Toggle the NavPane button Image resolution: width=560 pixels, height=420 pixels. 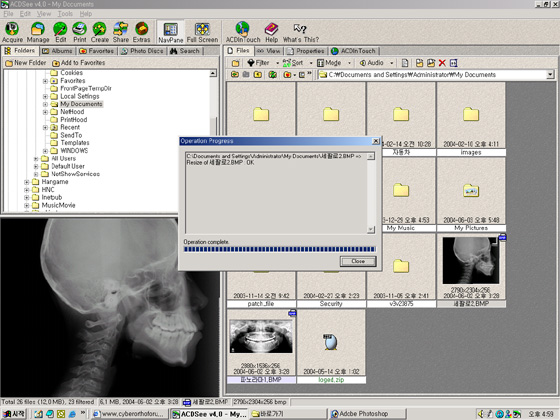[171, 32]
